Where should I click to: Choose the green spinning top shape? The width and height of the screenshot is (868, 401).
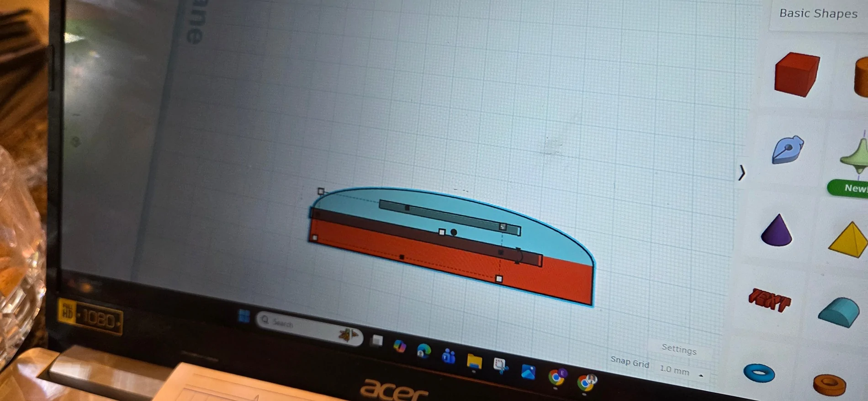(854, 157)
